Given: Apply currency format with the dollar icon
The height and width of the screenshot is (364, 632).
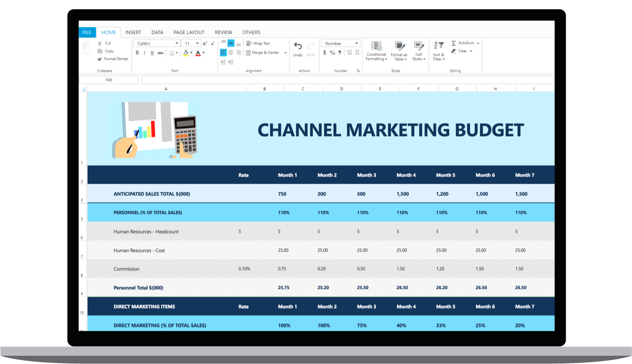Looking at the screenshot, I should point(324,52).
